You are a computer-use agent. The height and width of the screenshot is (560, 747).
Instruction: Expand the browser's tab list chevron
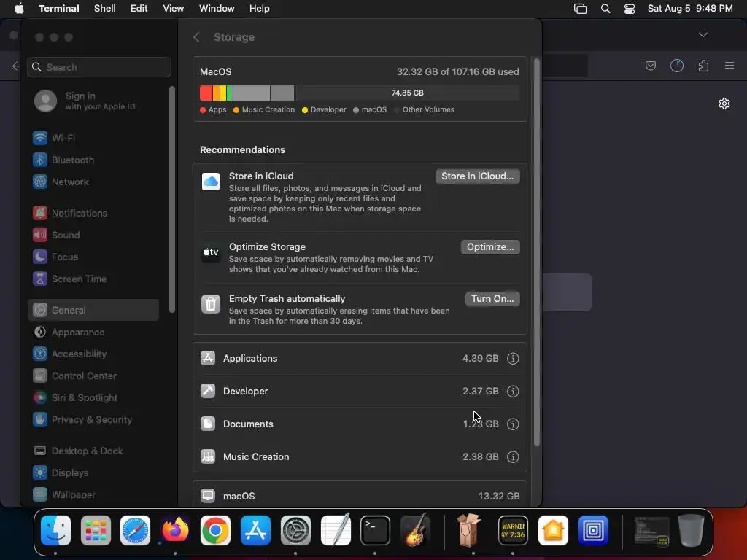click(x=703, y=35)
